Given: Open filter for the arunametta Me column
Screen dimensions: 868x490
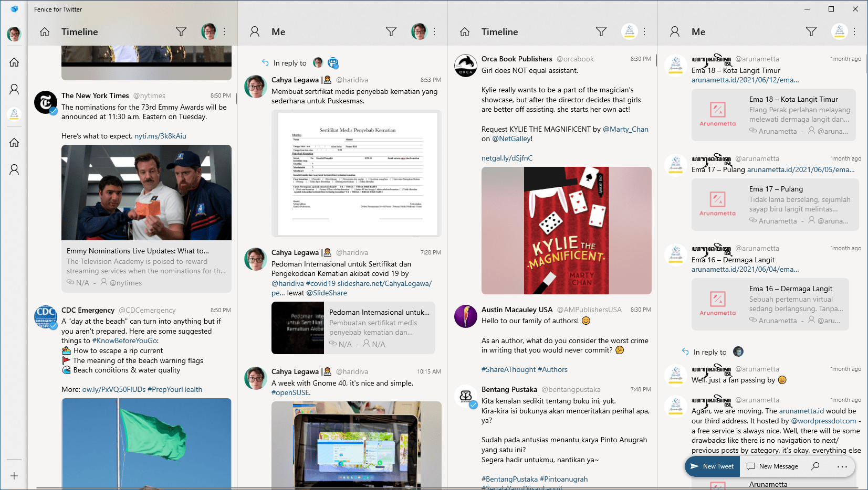Looking at the screenshot, I should pyautogui.click(x=811, y=32).
